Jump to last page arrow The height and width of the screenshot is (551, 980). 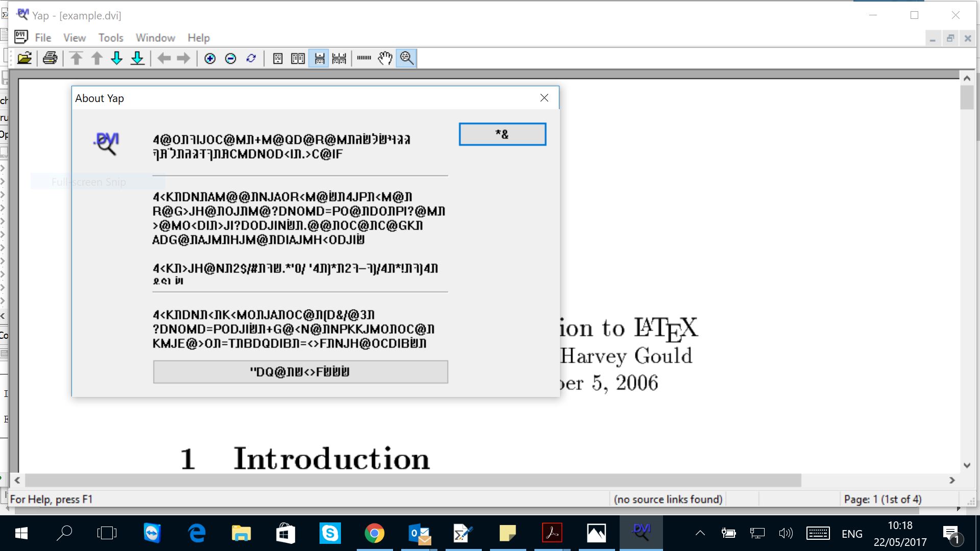[x=137, y=58]
